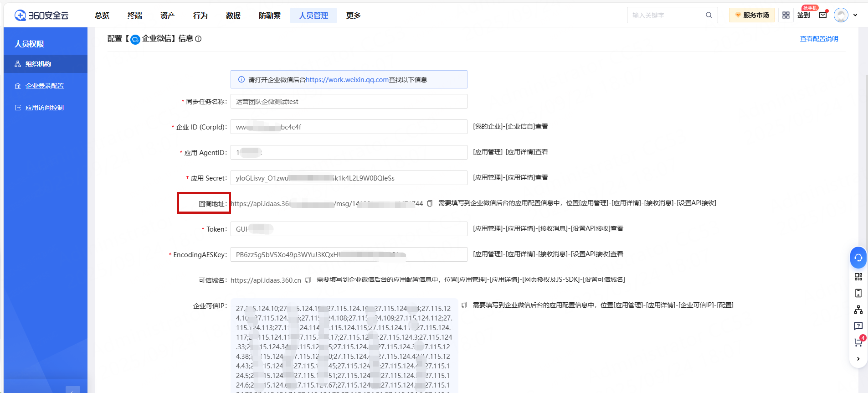
Task: Click the 同步任务名称 input field
Action: click(349, 101)
